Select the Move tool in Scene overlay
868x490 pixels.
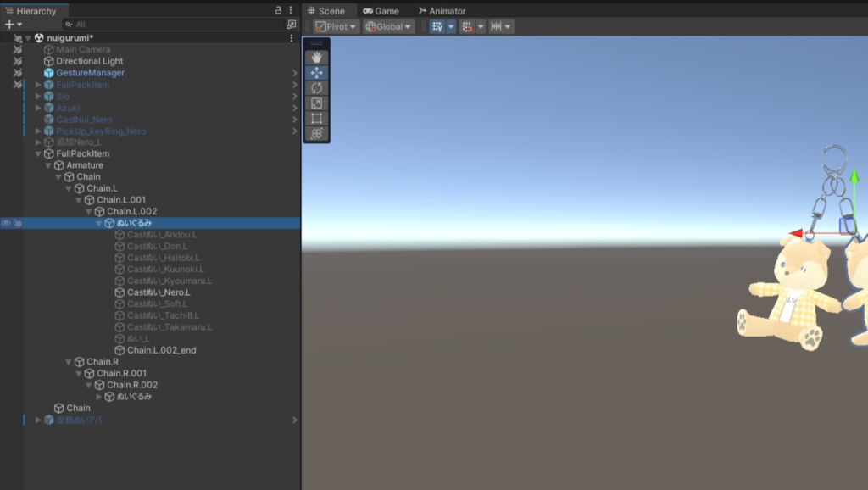(317, 73)
